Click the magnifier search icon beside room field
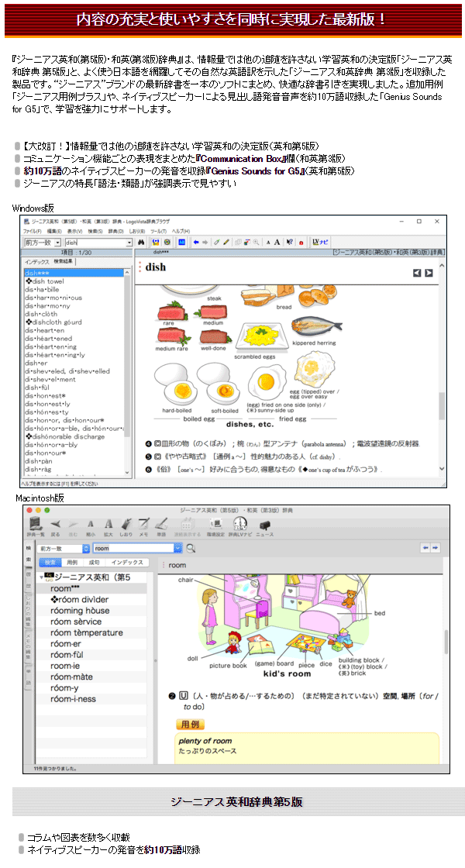The image size is (465, 868). (191, 548)
